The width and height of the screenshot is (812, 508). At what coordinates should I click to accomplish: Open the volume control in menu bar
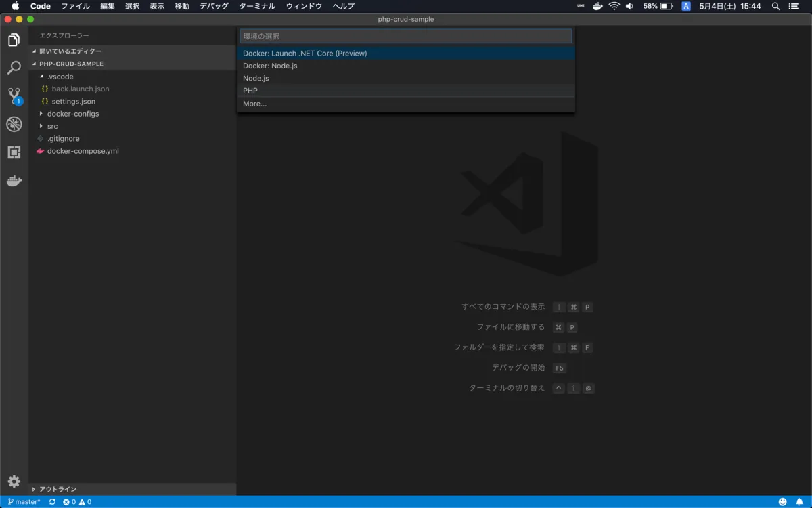629,6
